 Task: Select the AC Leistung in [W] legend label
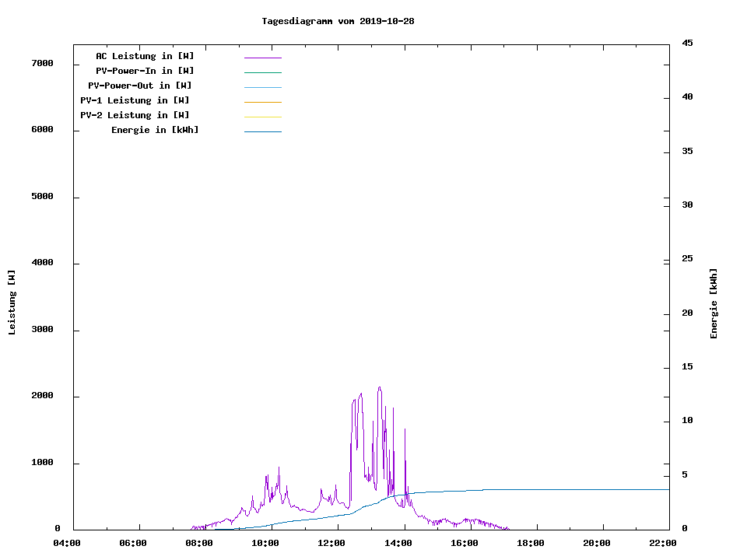(145, 56)
